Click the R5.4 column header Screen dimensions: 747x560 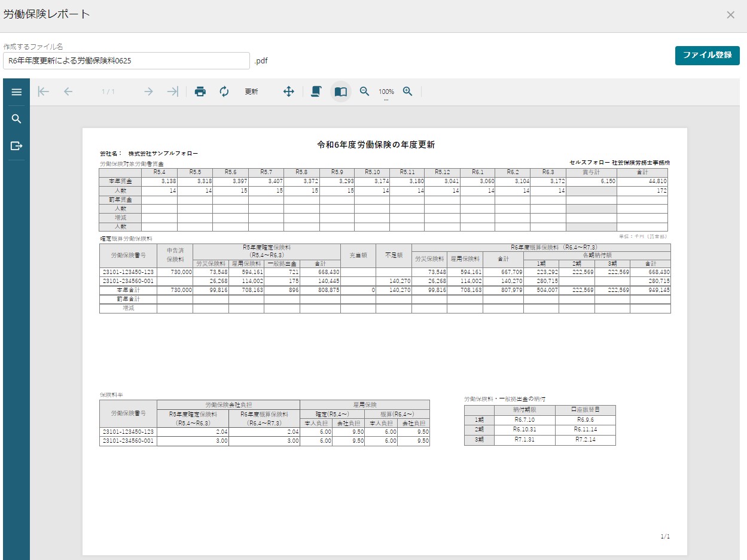click(160, 172)
